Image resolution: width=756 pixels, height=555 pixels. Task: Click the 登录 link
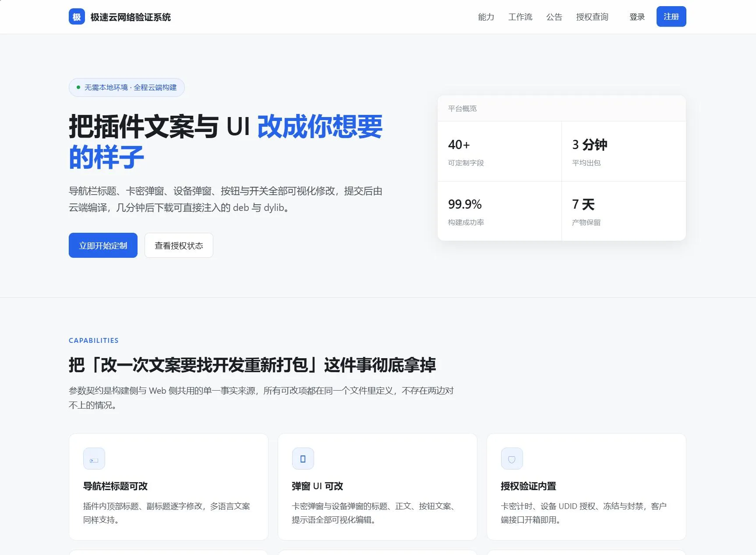coord(637,17)
